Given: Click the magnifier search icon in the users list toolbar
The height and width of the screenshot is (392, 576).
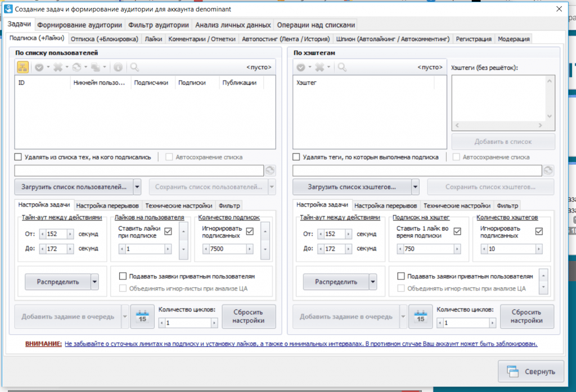Looking at the screenshot, I should click(134, 67).
